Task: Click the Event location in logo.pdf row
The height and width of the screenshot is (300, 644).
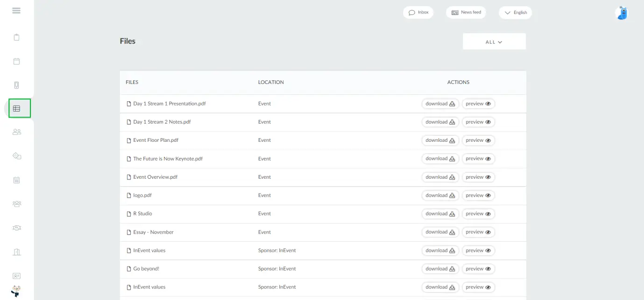Action: click(264, 195)
